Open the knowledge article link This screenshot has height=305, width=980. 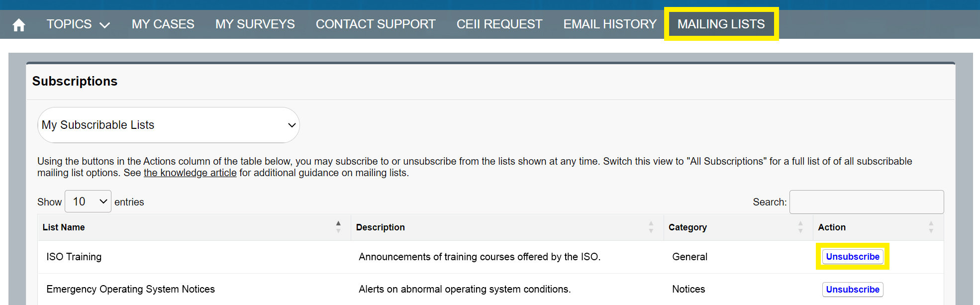[x=190, y=173]
